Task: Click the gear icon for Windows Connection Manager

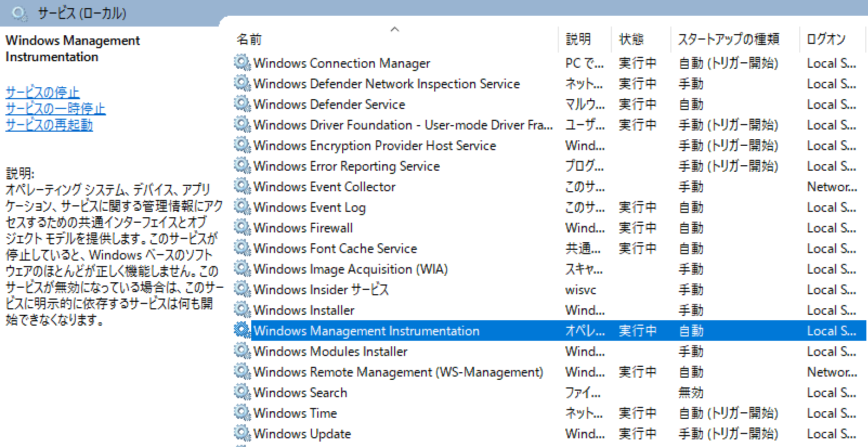Action: pos(242,63)
